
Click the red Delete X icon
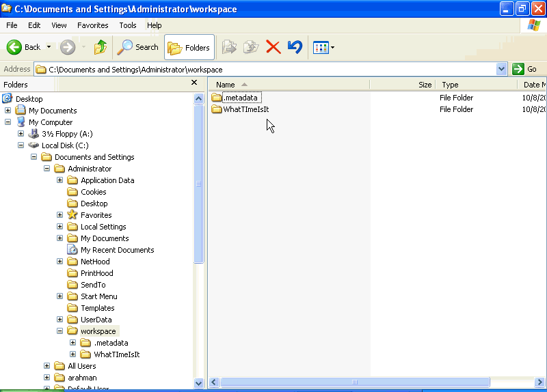pyautogui.click(x=273, y=47)
